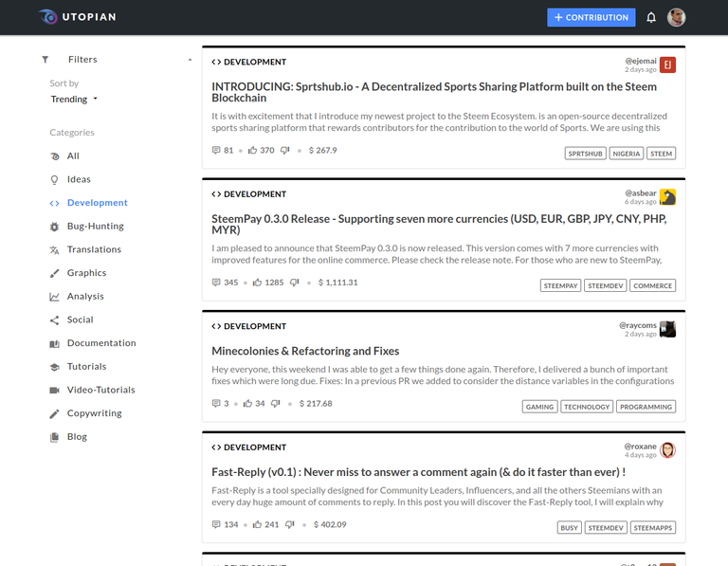Click comments icon on Minecolonies post
Screen dimensions: 728x566
[216, 404]
